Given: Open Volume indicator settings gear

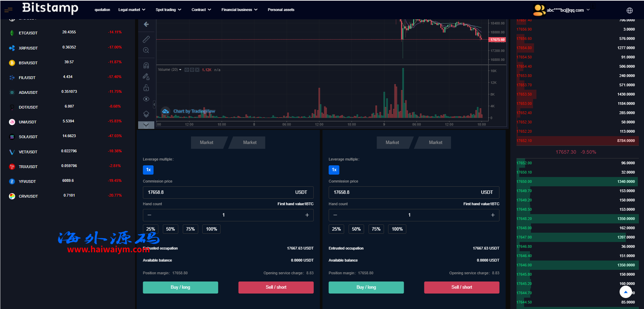Looking at the screenshot, I should click(192, 70).
